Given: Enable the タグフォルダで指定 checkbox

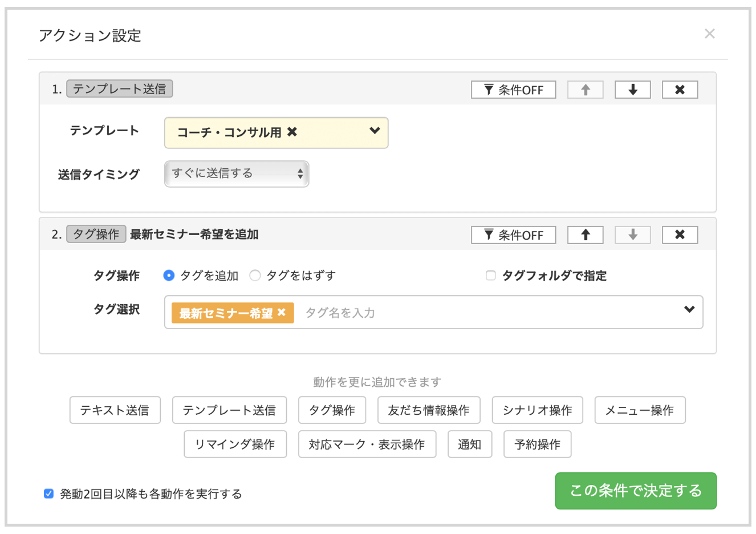Looking at the screenshot, I should 490,276.
